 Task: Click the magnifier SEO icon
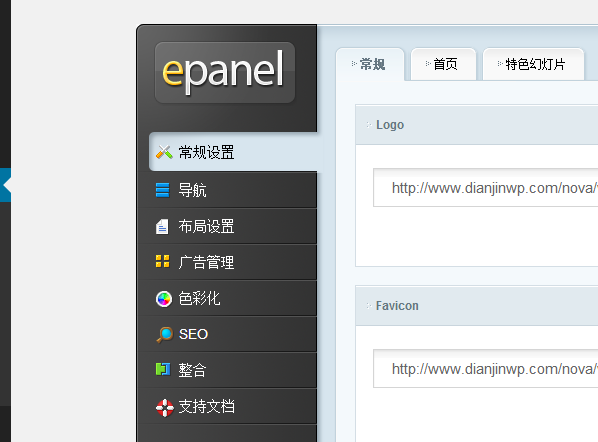point(165,334)
